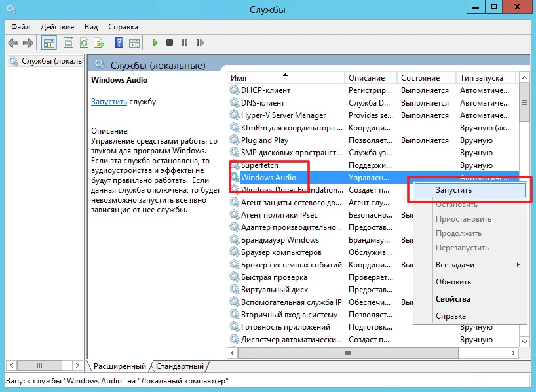Click the Restart service toolbar icon
Screen dimensions: 536x392
click(199, 43)
